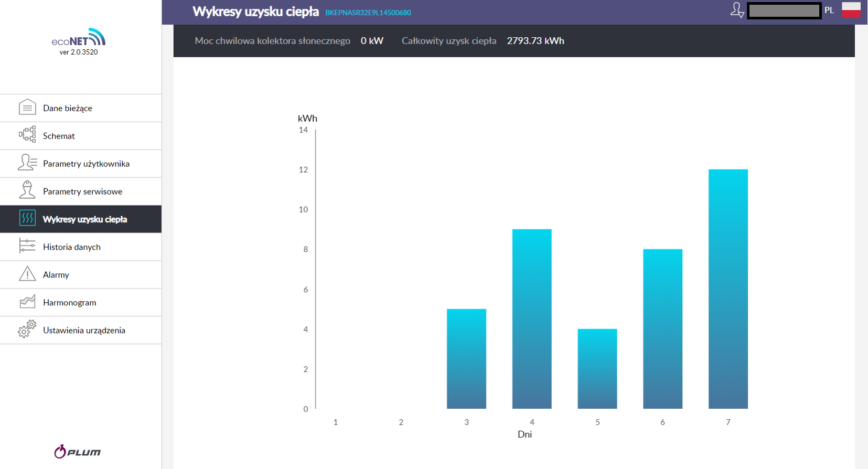Viewport: 868px width, 469px height.
Task: Open the Wykresy uzysku ciepła menu item
Action: pos(85,219)
